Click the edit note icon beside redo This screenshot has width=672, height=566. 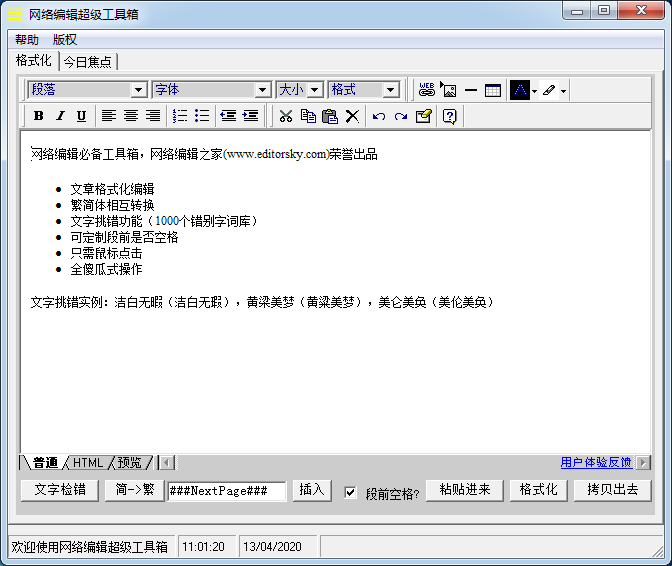click(x=423, y=116)
